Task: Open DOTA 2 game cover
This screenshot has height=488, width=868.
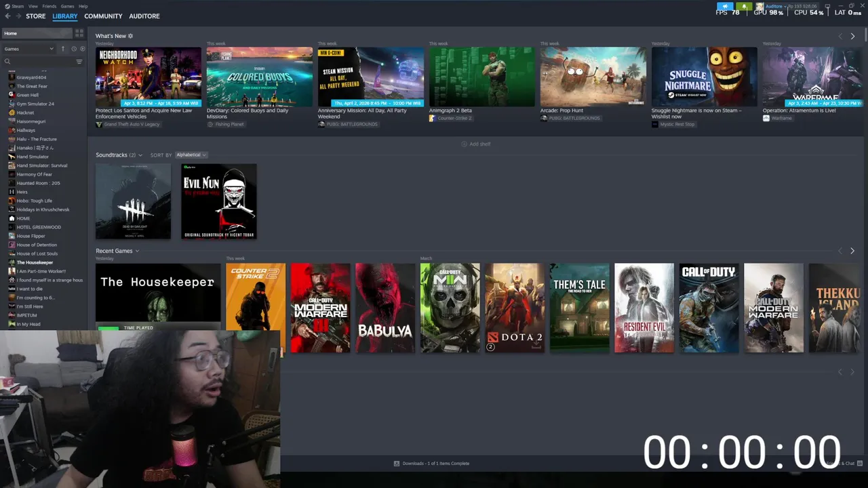Action: [515, 308]
